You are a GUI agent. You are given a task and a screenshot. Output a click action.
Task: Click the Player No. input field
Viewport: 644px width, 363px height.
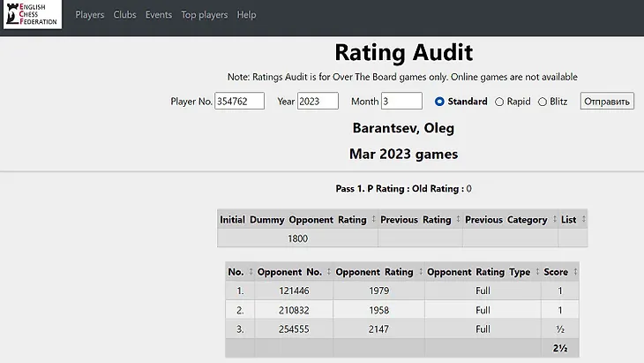[240, 102]
